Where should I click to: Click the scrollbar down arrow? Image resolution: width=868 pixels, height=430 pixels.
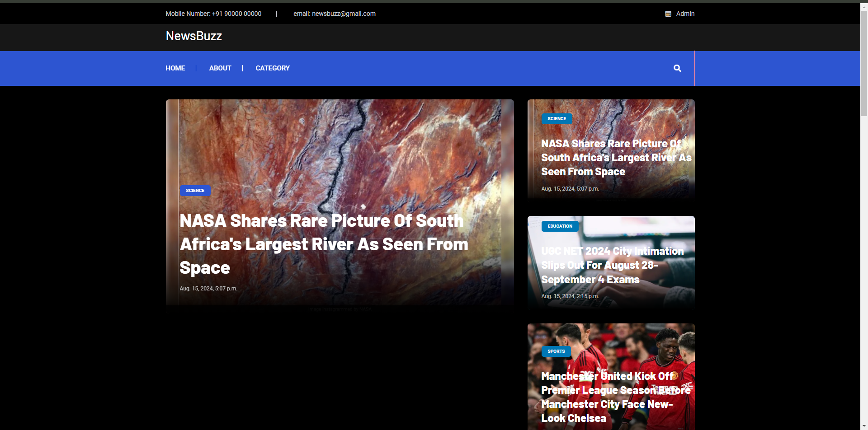pyautogui.click(x=864, y=426)
